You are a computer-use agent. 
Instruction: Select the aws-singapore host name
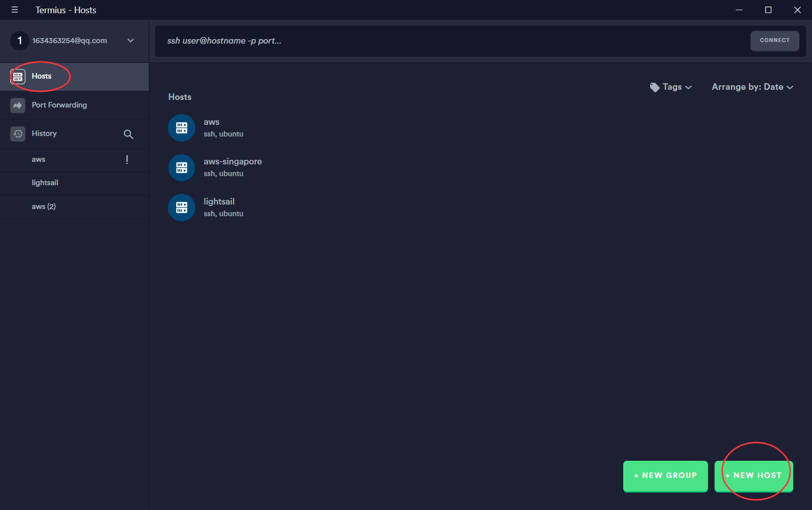233,161
